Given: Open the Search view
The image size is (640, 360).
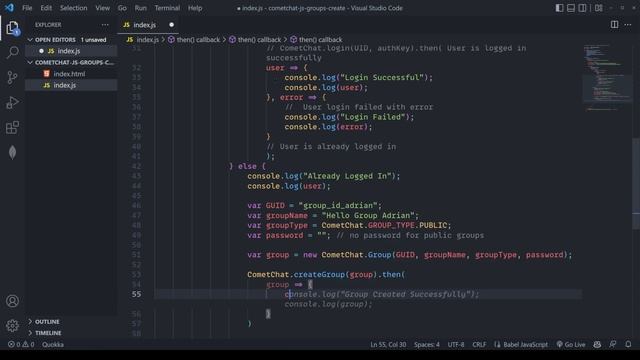Looking at the screenshot, I should point(13,52).
